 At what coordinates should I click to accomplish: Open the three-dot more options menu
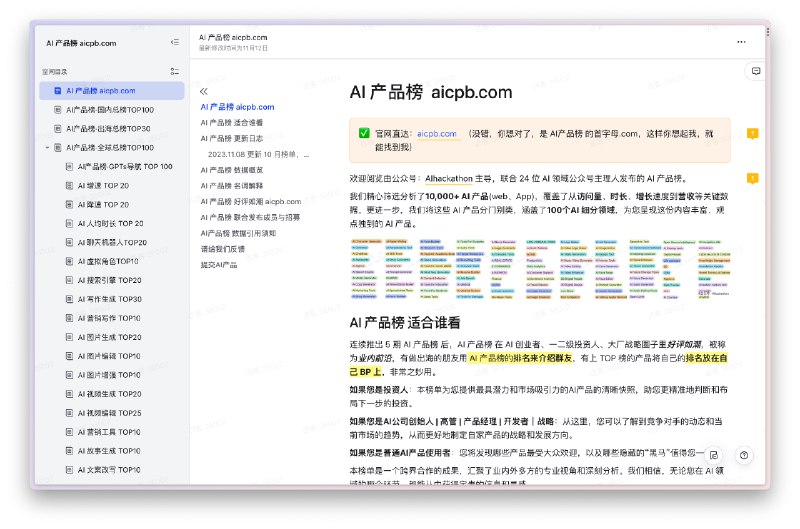click(741, 42)
